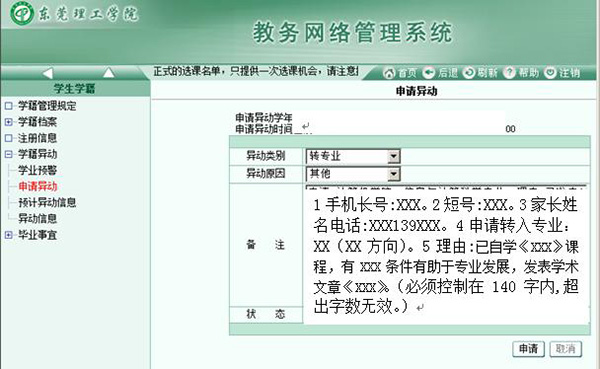
Task: Click the 申请 submit button
Action: coord(528,349)
